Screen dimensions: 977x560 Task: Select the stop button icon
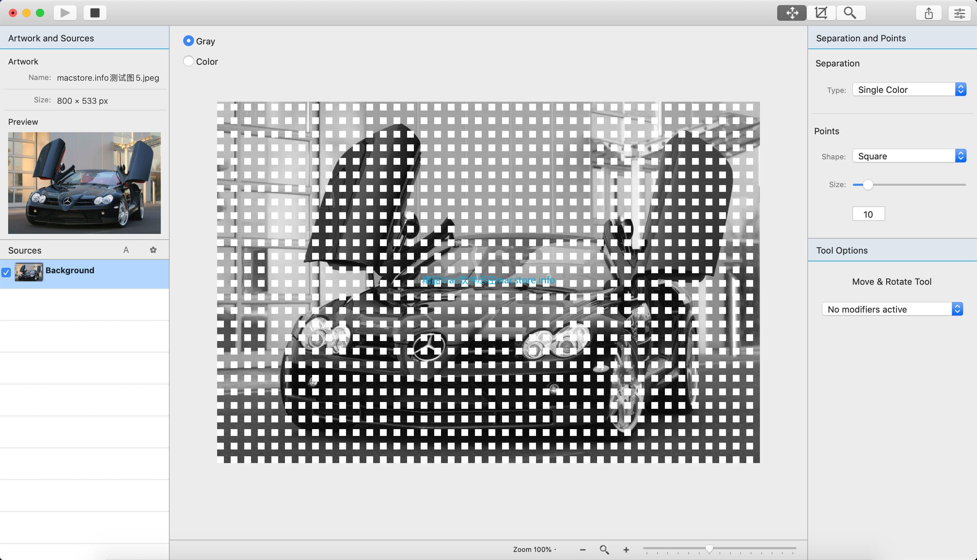coord(94,12)
